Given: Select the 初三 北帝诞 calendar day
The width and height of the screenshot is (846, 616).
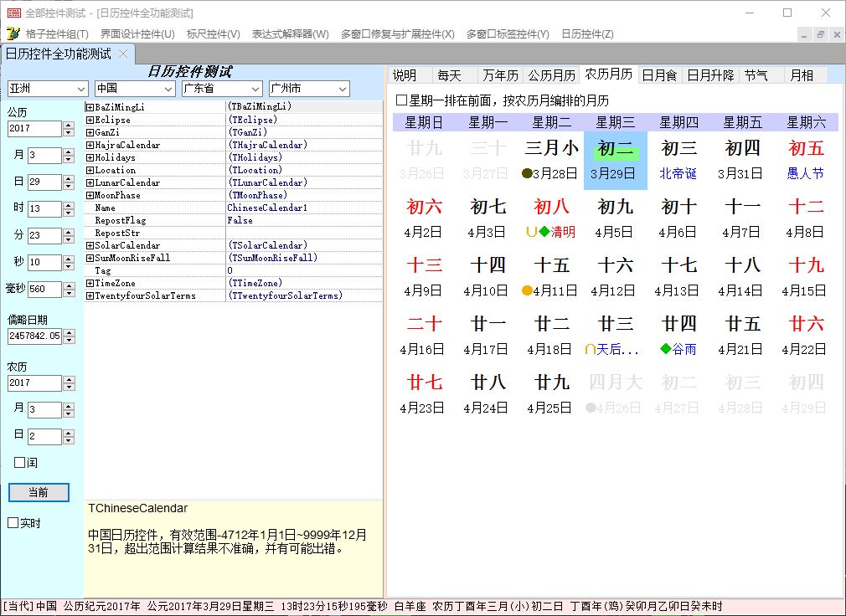Looking at the screenshot, I should tap(678, 160).
